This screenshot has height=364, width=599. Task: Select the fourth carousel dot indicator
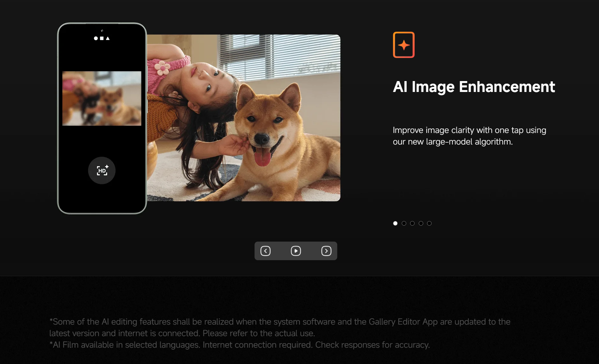421,223
